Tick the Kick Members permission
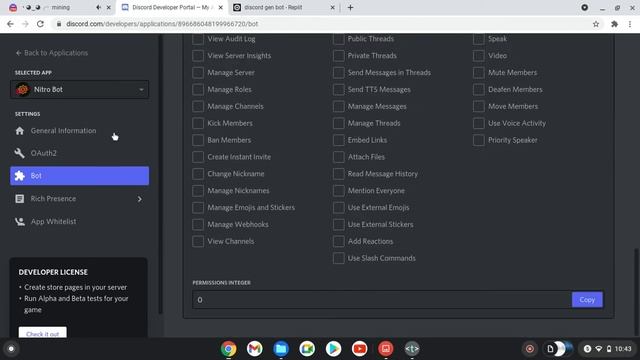This screenshot has width=640, height=360. tap(198, 123)
